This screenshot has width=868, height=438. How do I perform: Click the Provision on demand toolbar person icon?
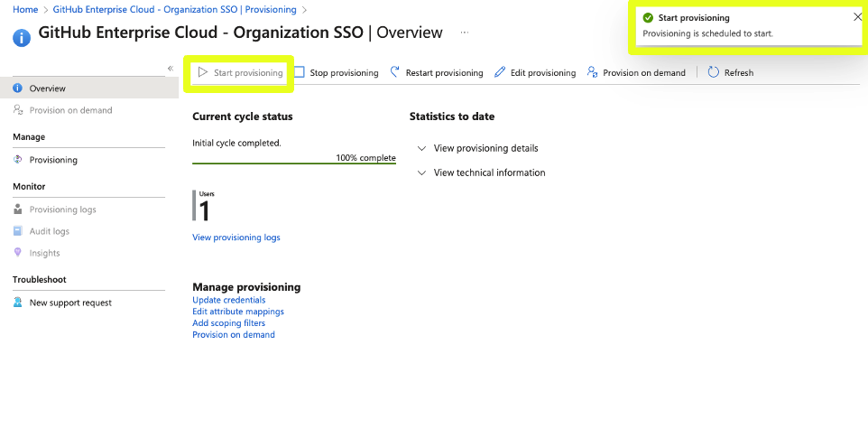(592, 72)
